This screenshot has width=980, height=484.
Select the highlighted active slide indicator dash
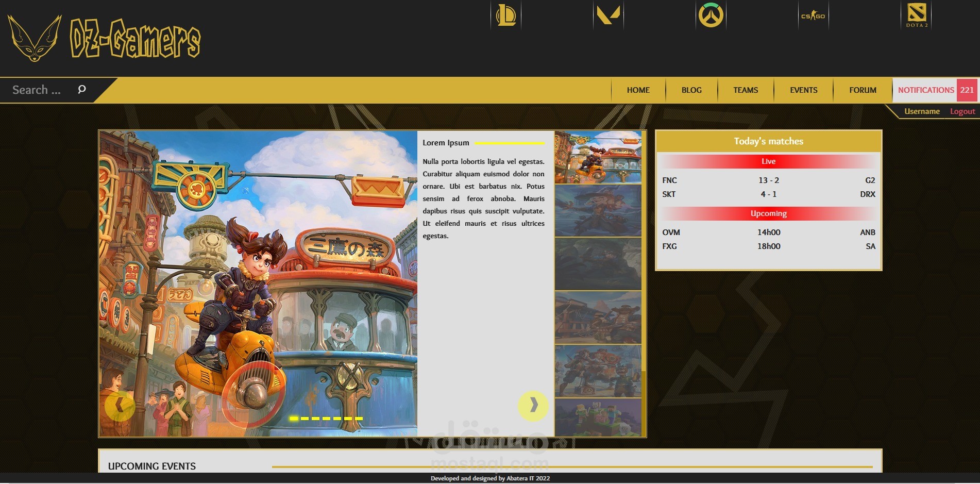point(294,419)
